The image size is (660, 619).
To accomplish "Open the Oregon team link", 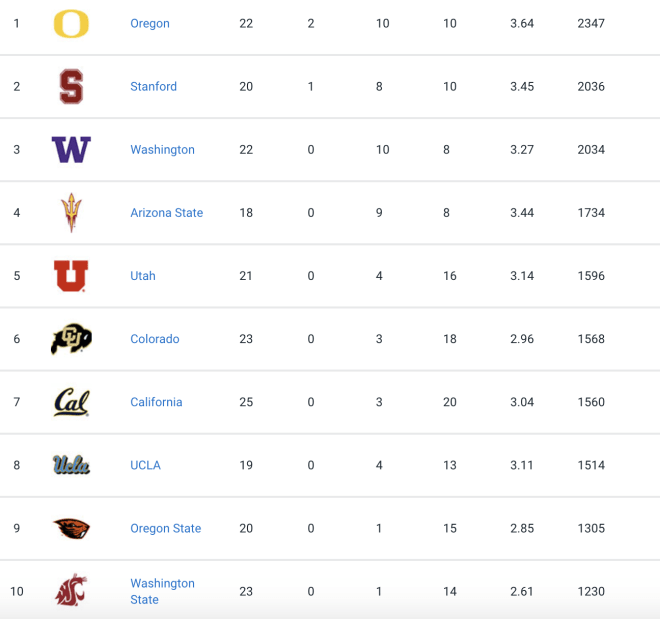I will coord(150,24).
